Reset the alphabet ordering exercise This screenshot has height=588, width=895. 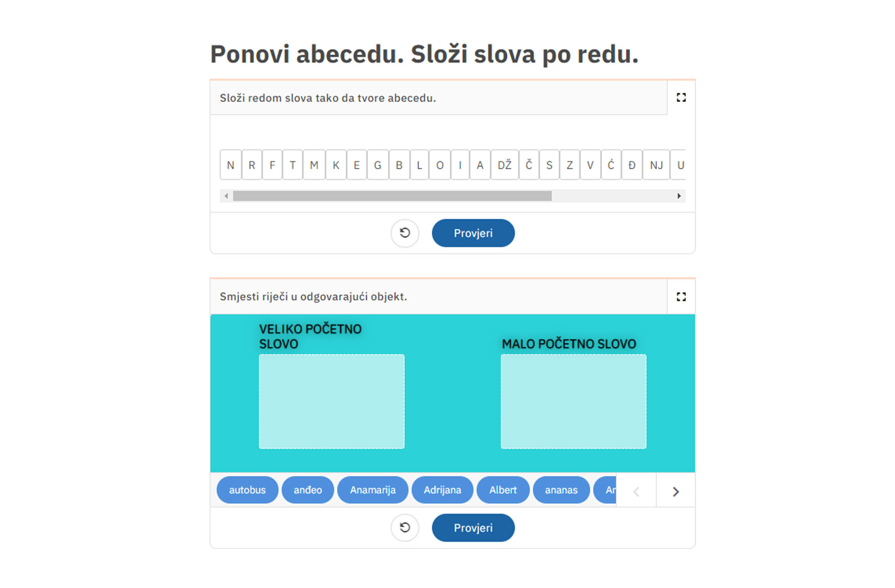405,233
